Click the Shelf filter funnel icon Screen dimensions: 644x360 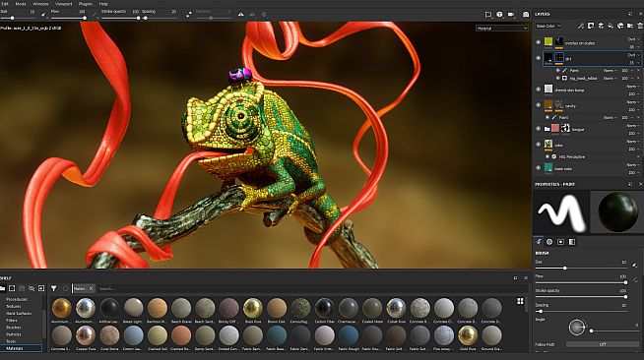(x=54, y=288)
